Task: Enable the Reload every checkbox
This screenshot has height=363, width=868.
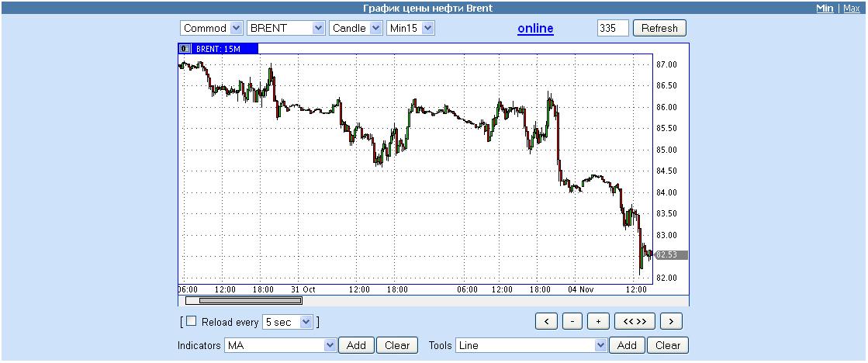Action: (x=191, y=321)
